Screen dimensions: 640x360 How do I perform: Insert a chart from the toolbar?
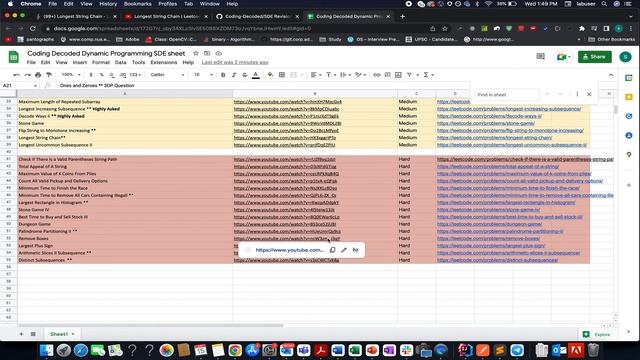tap(398, 75)
